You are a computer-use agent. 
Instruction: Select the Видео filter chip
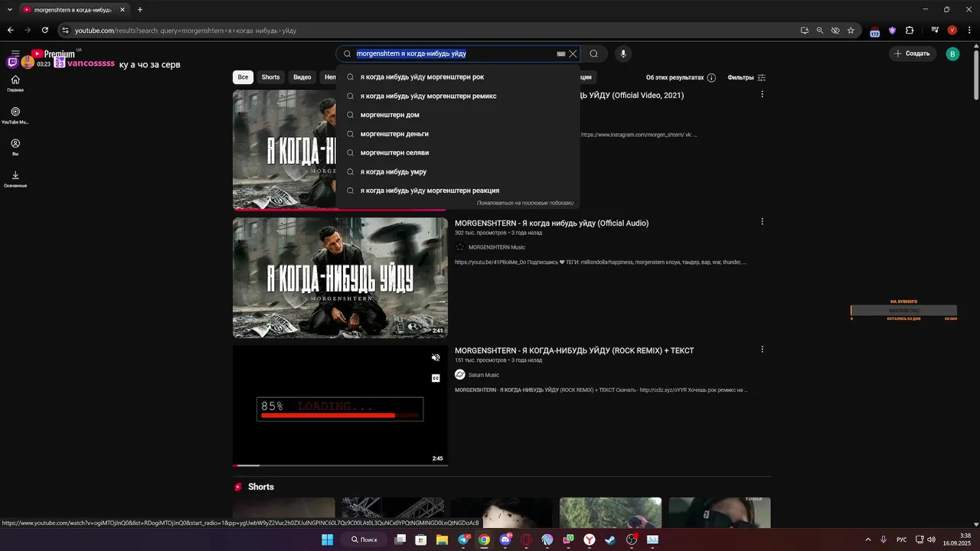(302, 77)
